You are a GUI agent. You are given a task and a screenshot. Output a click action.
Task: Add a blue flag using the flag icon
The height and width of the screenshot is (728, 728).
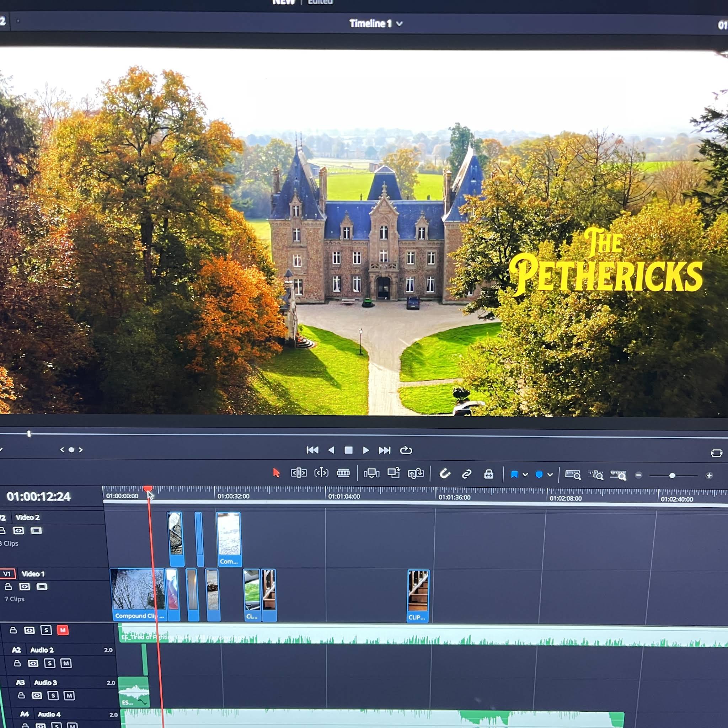(515, 473)
